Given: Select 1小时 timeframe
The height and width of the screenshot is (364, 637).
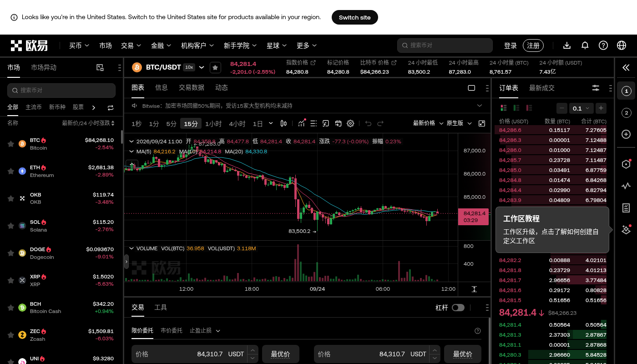Looking at the screenshot, I should click(x=213, y=124).
